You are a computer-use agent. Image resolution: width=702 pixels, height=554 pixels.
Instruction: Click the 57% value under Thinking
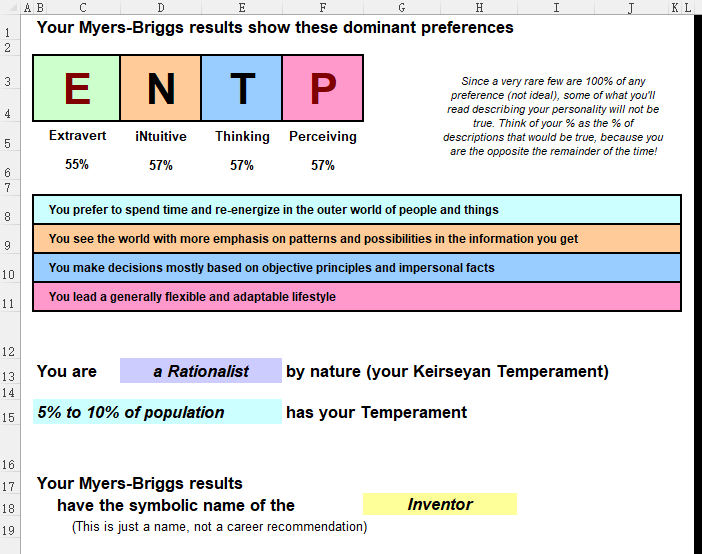pyautogui.click(x=242, y=165)
